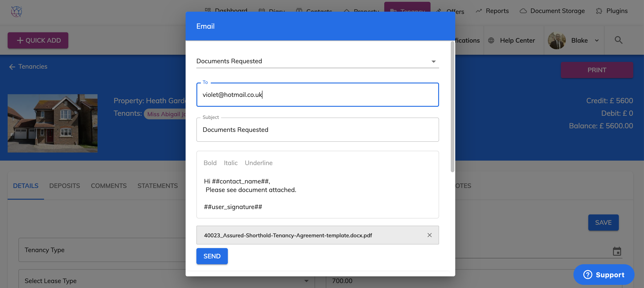Switch to the DEPOSITS tab
The width and height of the screenshot is (644, 288).
pyautogui.click(x=64, y=186)
